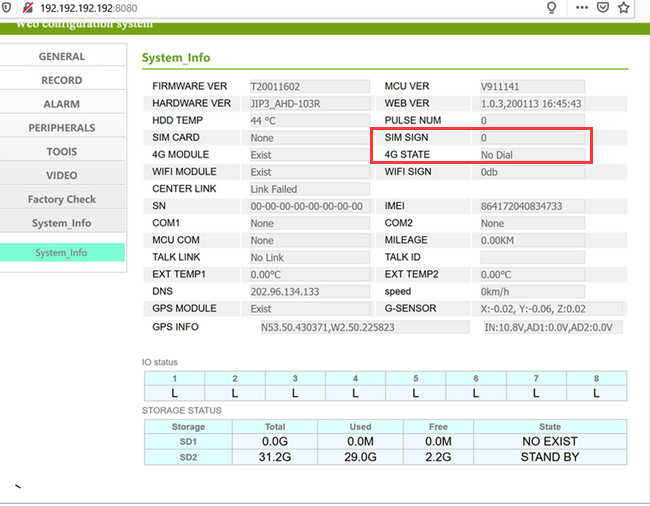Screen dimensions: 650x506
Task: Click the insecure connection padlock icon
Action: pos(28,8)
